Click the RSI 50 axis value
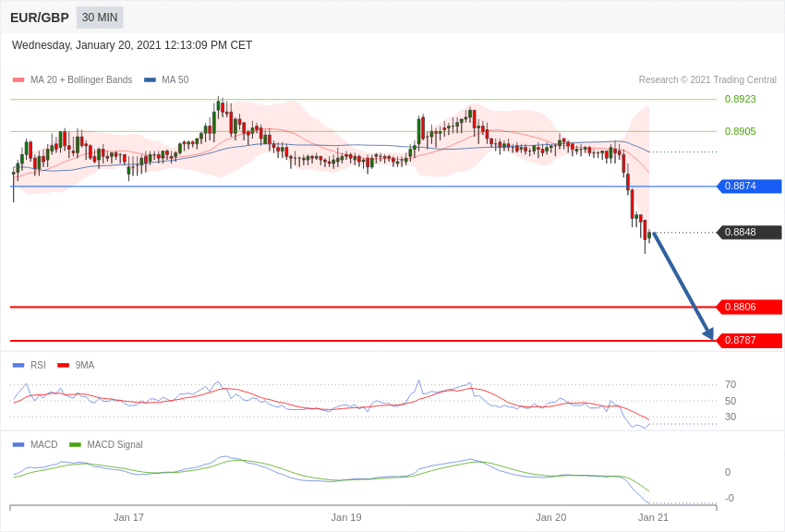The image size is (785, 532). [731, 401]
